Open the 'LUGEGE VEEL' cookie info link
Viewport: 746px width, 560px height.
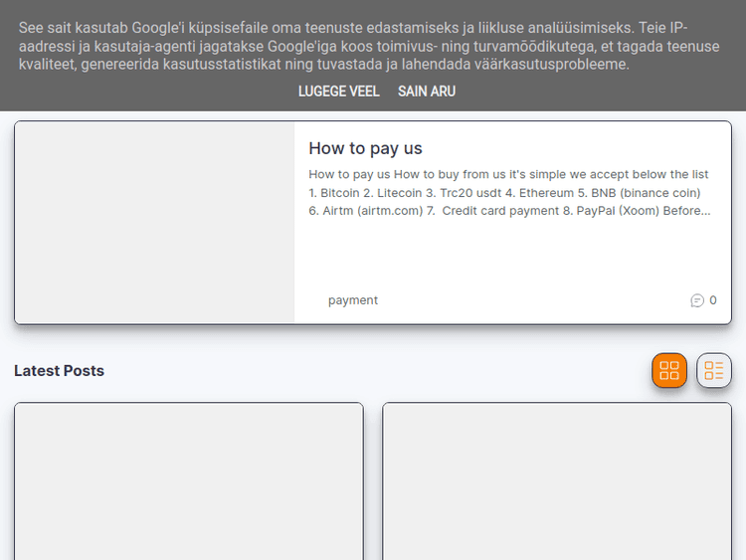click(338, 91)
